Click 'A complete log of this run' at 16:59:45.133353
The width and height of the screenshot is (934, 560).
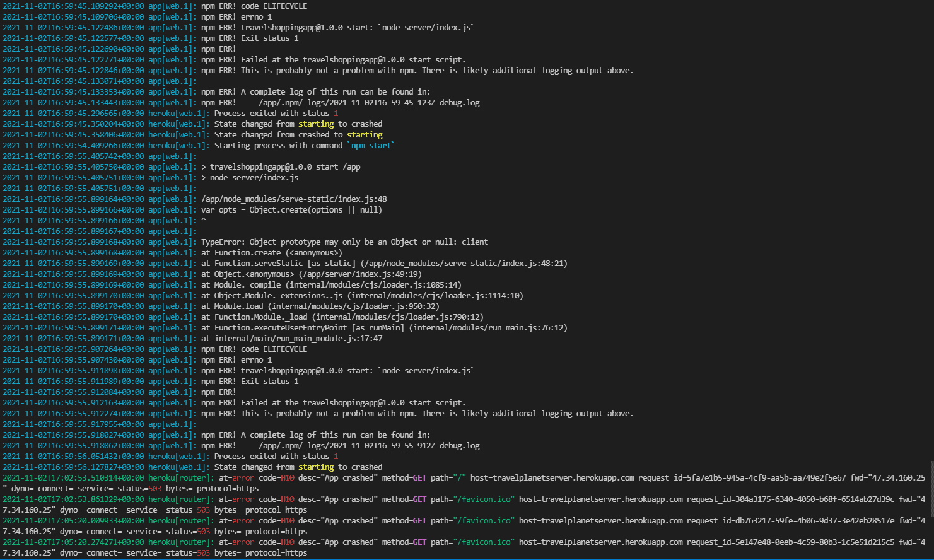(x=216, y=92)
